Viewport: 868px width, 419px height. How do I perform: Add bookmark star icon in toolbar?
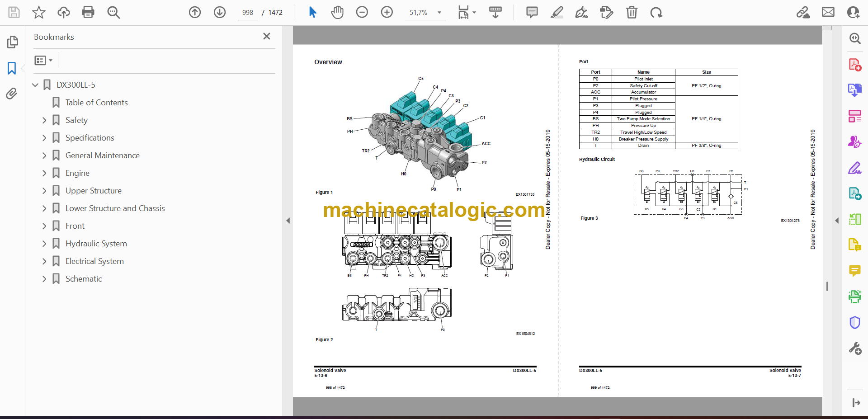tap(39, 12)
